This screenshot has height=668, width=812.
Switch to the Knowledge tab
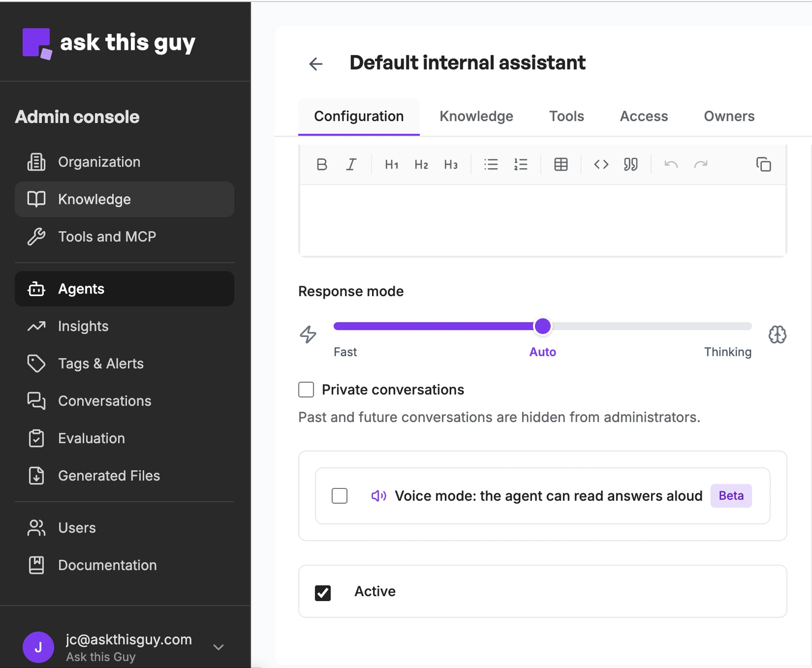point(476,116)
